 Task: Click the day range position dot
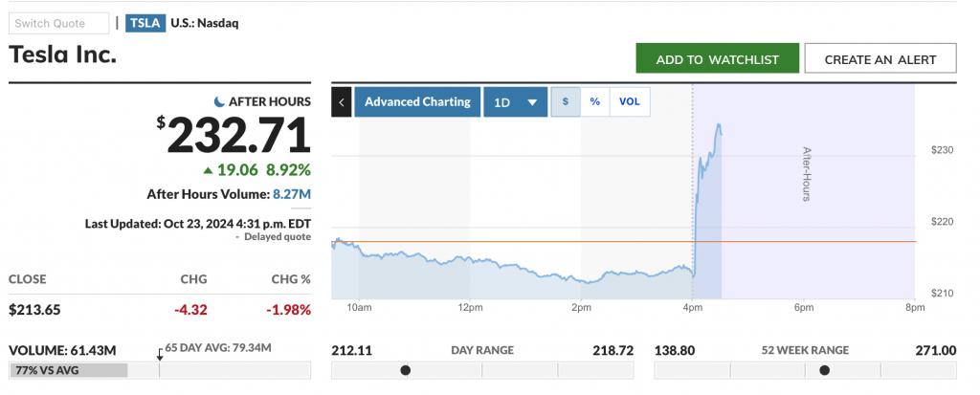pos(405,370)
